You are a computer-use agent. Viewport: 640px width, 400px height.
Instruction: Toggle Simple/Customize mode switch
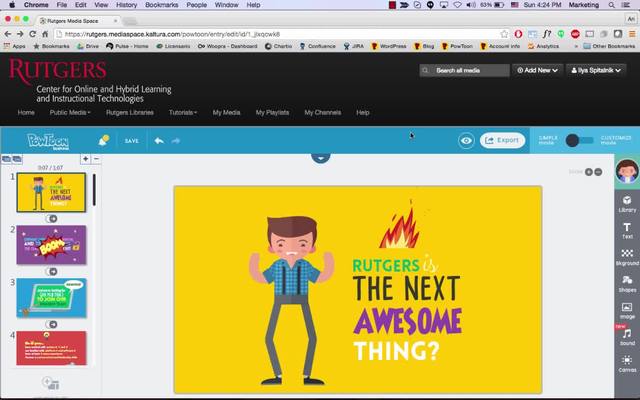(x=580, y=141)
